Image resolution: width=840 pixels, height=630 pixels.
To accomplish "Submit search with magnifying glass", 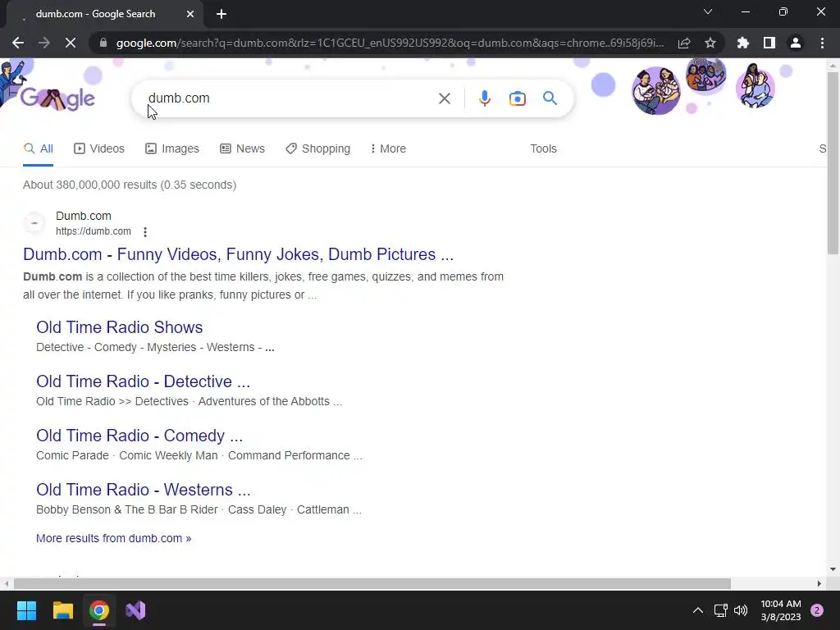I will click(550, 98).
